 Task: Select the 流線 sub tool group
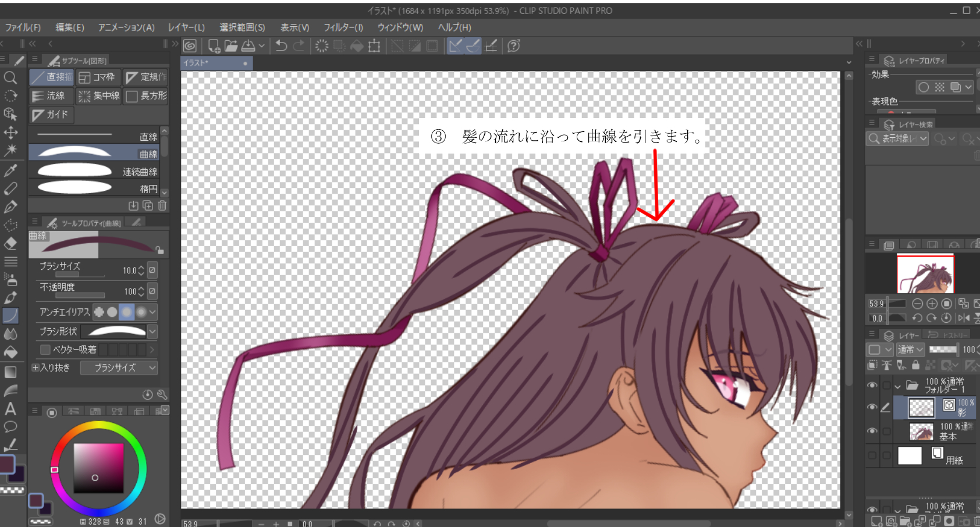click(x=51, y=96)
